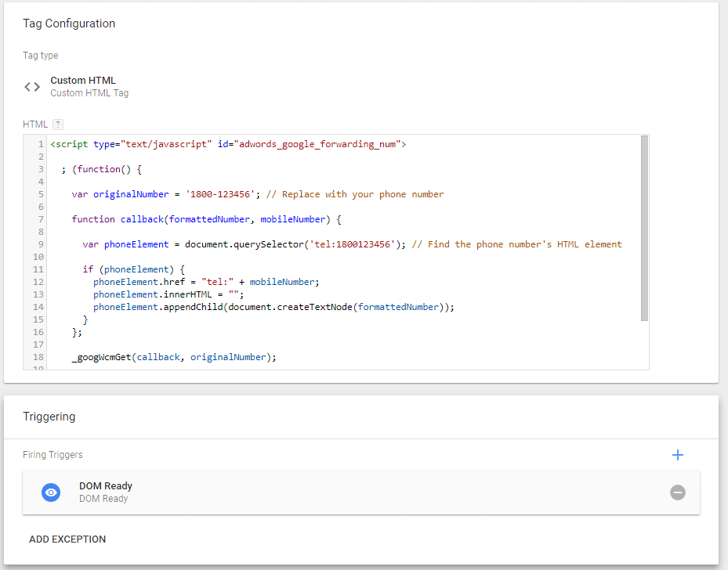Click the '; (function() {' line
Screen dimensions: 728x570
point(101,169)
